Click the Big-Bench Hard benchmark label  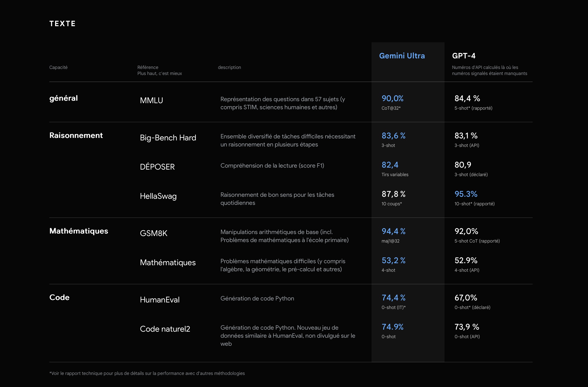point(168,138)
